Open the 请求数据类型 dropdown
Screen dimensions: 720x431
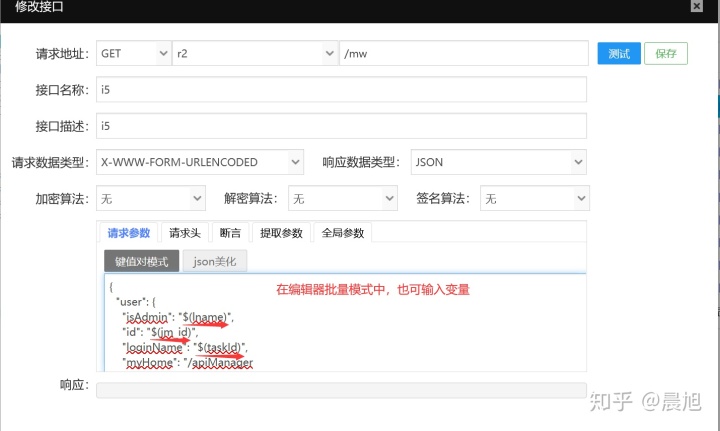(x=200, y=162)
